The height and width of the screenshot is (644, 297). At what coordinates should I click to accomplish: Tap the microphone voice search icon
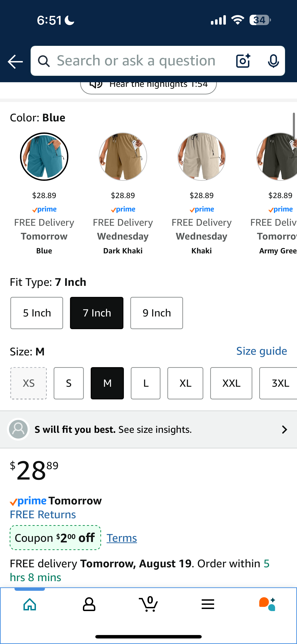pyautogui.click(x=273, y=61)
